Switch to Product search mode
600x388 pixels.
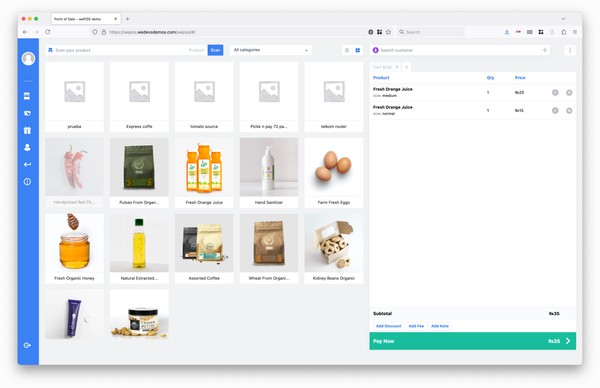pos(196,50)
